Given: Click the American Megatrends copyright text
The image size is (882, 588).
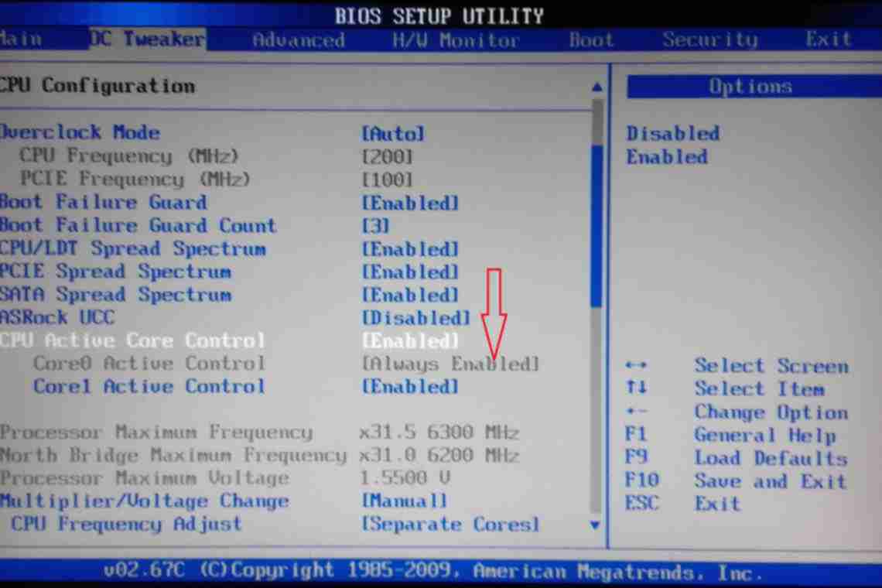Looking at the screenshot, I should [x=433, y=572].
